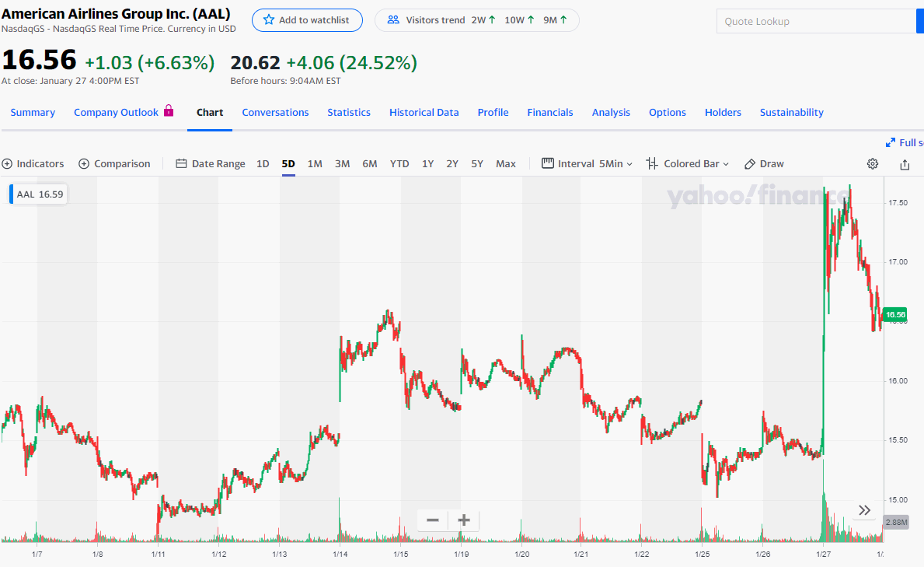Screen dimensions: 924x567
Task: Click the star icon in Add to watchlist
Action: pyautogui.click(x=269, y=20)
